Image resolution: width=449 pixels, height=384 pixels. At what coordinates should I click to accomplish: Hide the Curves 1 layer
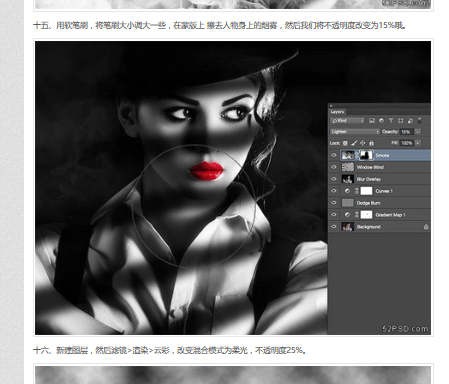point(334,191)
